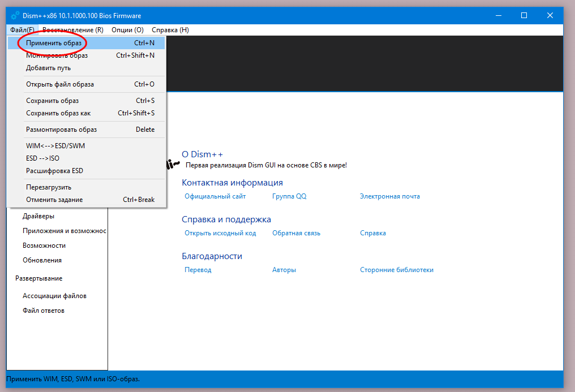Viewport: 575px width, 392px height.
Task: Open Ассоциации файлов in sidebar
Action: pyautogui.click(x=55, y=296)
